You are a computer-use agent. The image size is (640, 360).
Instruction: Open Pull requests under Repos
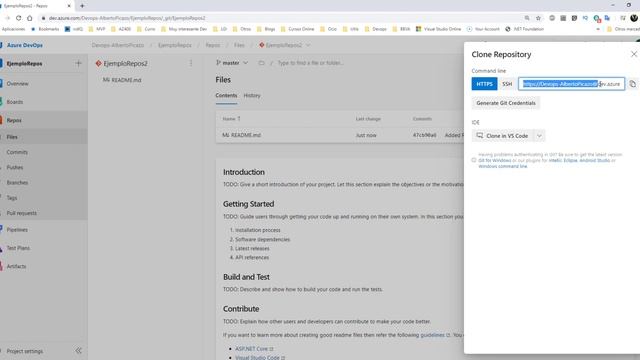(21, 213)
